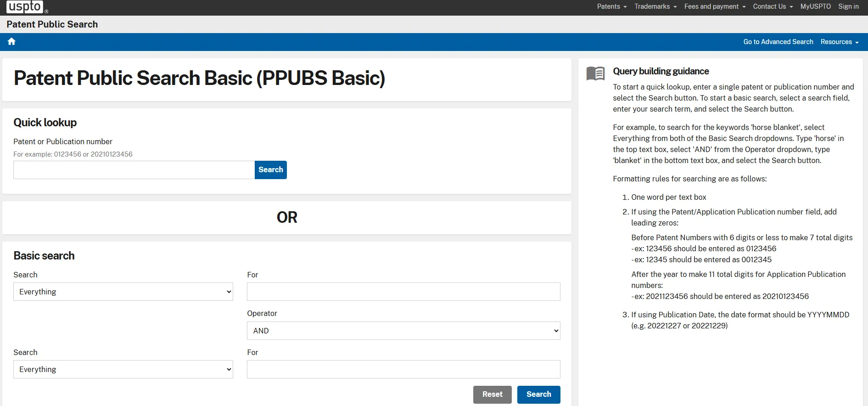
Task: Open the first Search field dropdown
Action: [x=123, y=292]
